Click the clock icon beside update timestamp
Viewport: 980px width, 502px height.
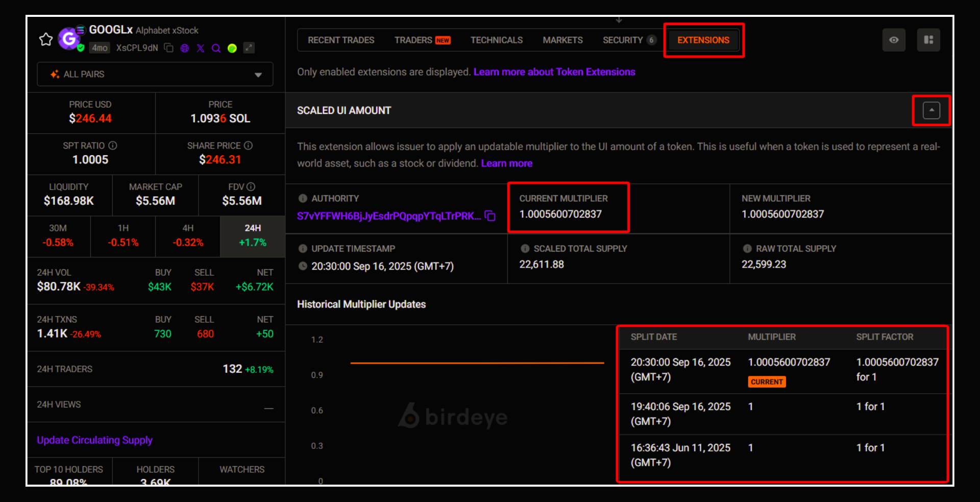point(303,266)
